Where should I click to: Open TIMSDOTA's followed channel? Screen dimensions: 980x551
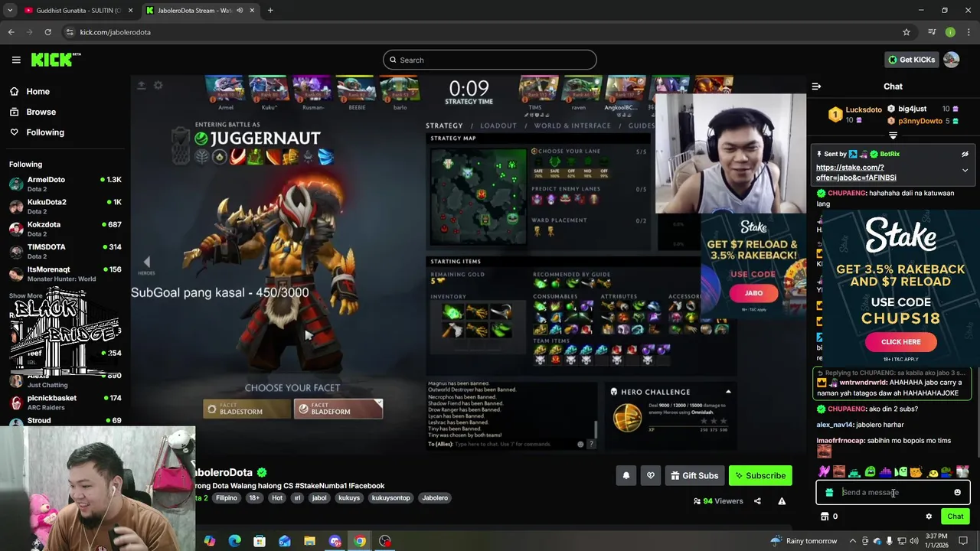64,251
